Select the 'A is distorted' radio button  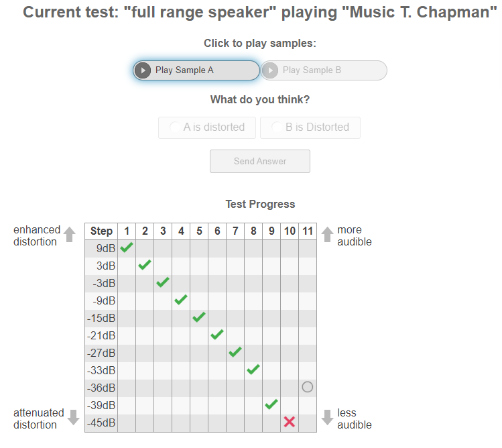tap(175, 127)
